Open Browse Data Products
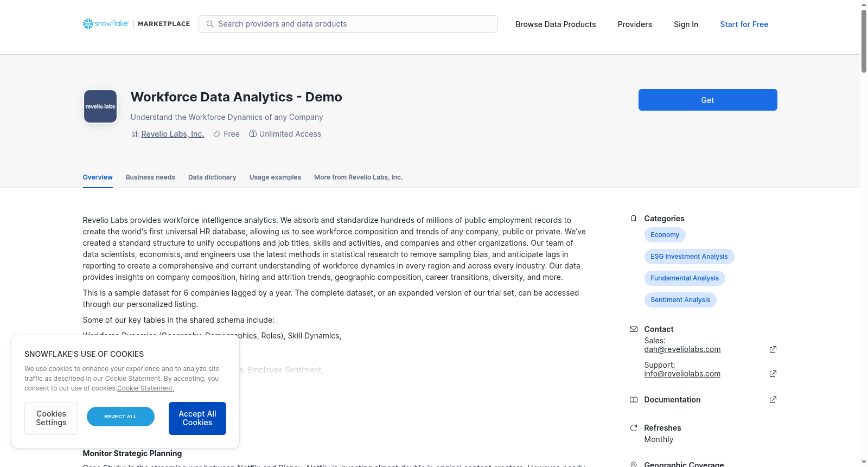 556,24
